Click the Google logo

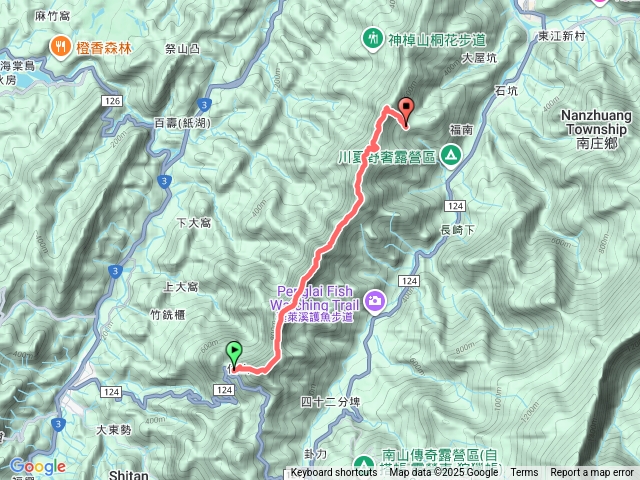click(x=38, y=466)
